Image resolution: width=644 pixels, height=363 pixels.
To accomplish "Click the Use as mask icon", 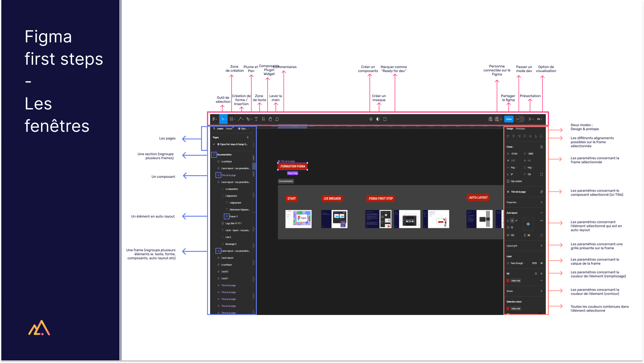I will point(378,119).
